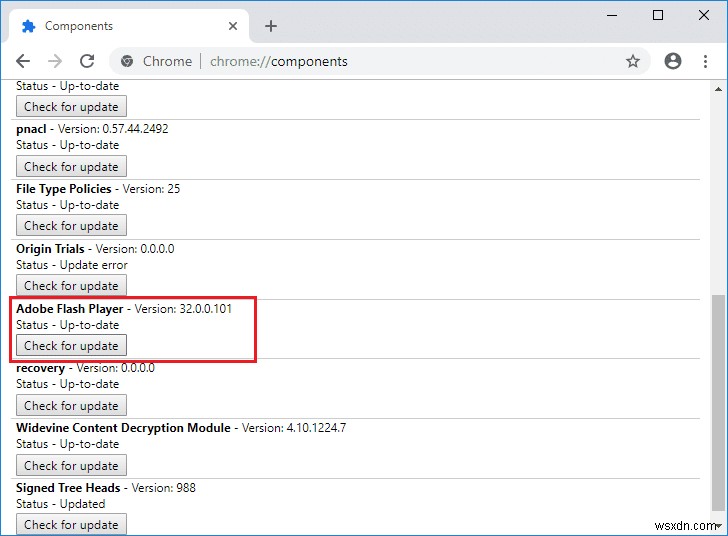The width and height of the screenshot is (728, 536).
Task: Bookmark this page with star icon
Action: tap(632, 61)
